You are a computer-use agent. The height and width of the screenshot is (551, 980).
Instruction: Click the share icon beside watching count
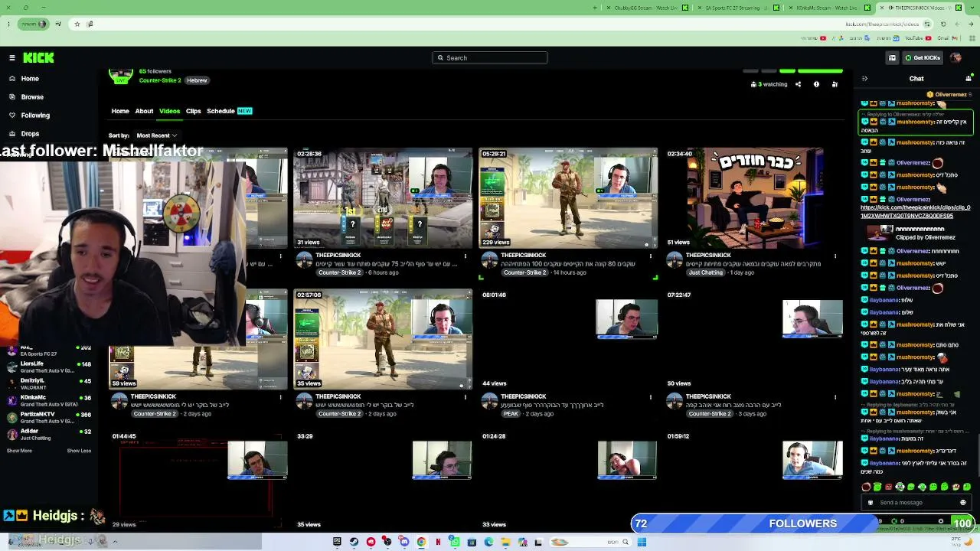pos(798,84)
